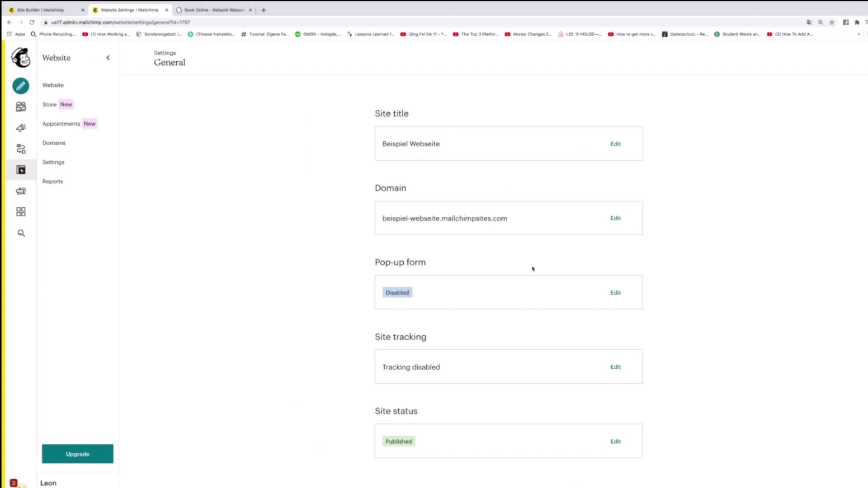This screenshot has width=868, height=488.
Task: Open Settings submenu in sidebar
Action: point(53,161)
